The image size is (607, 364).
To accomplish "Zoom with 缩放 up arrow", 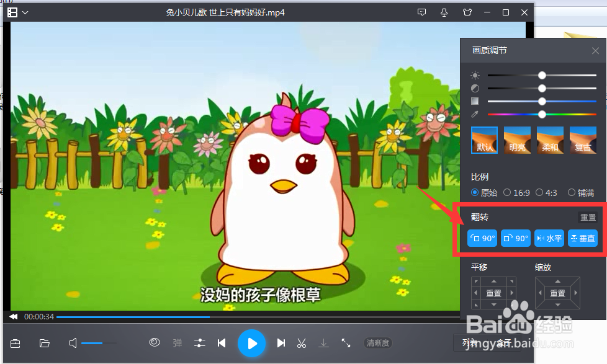I will 557,282.
